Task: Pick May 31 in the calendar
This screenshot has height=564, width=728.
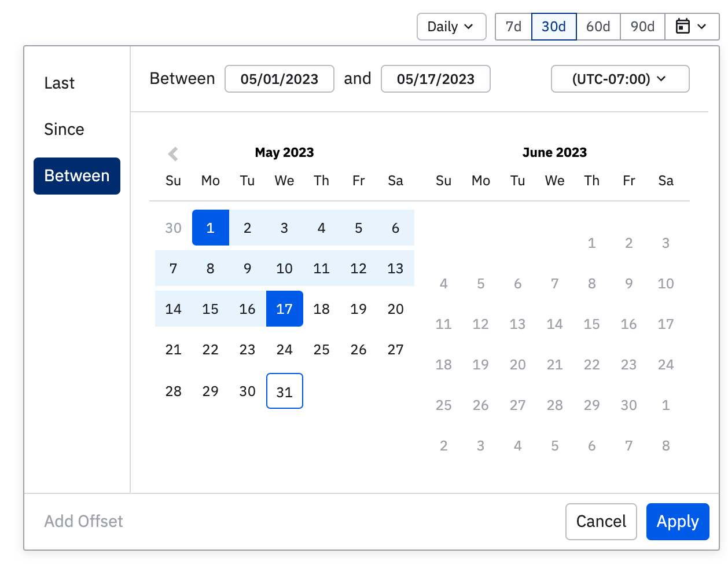Action: pos(285,391)
